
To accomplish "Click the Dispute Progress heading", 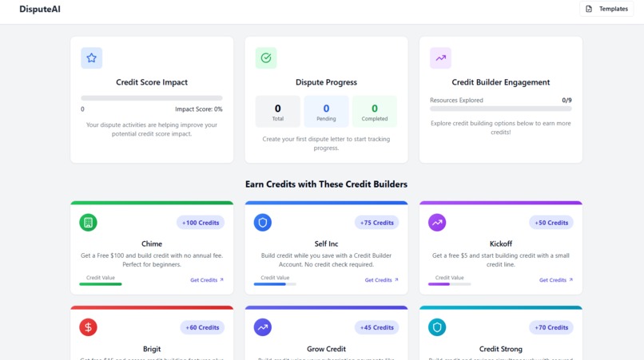I will click(x=326, y=82).
